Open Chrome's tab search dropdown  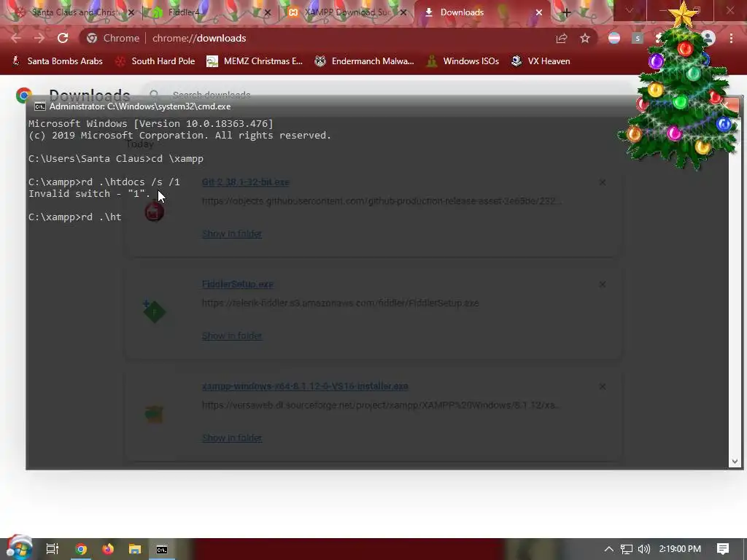(630, 10)
